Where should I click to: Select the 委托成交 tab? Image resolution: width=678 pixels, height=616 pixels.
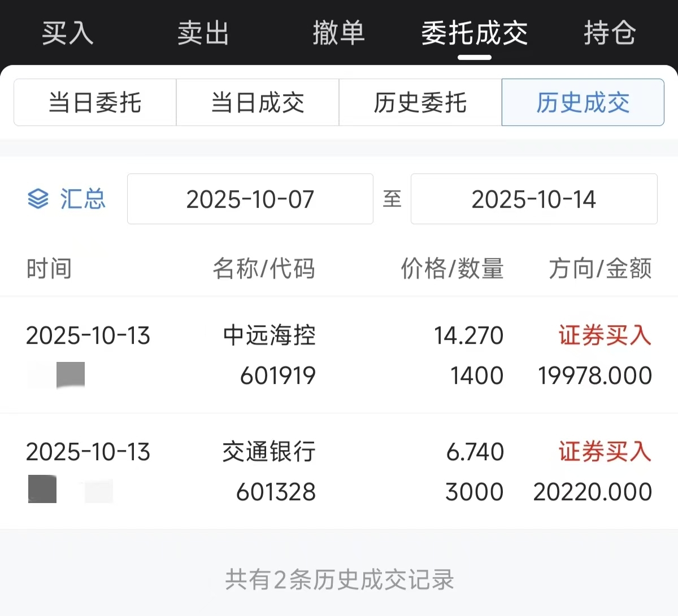pyautogui.click(x=475, y=32)
